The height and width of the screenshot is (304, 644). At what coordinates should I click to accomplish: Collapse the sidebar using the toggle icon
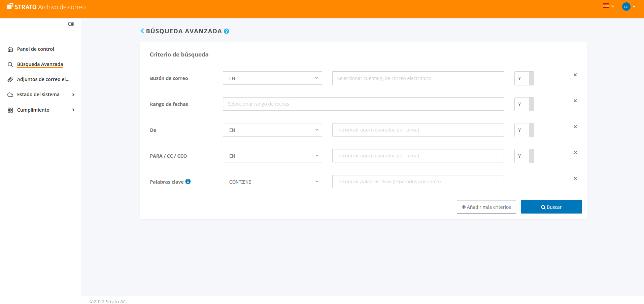(71, 24)
